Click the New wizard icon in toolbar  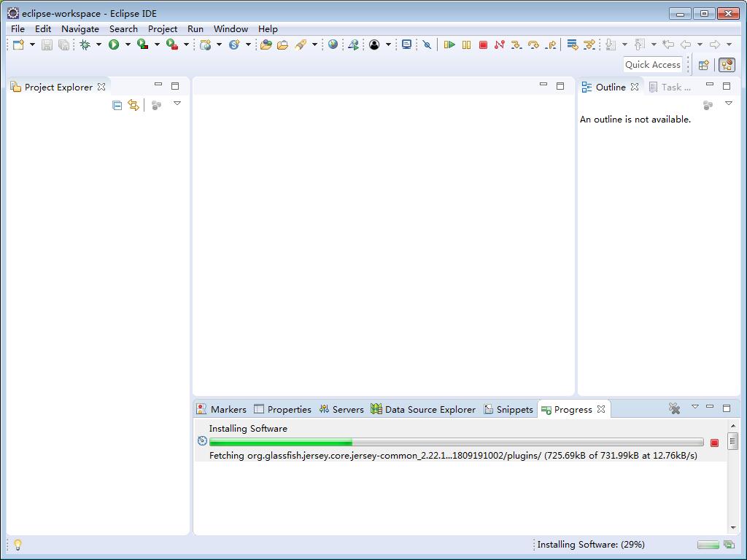pos(18,44)
